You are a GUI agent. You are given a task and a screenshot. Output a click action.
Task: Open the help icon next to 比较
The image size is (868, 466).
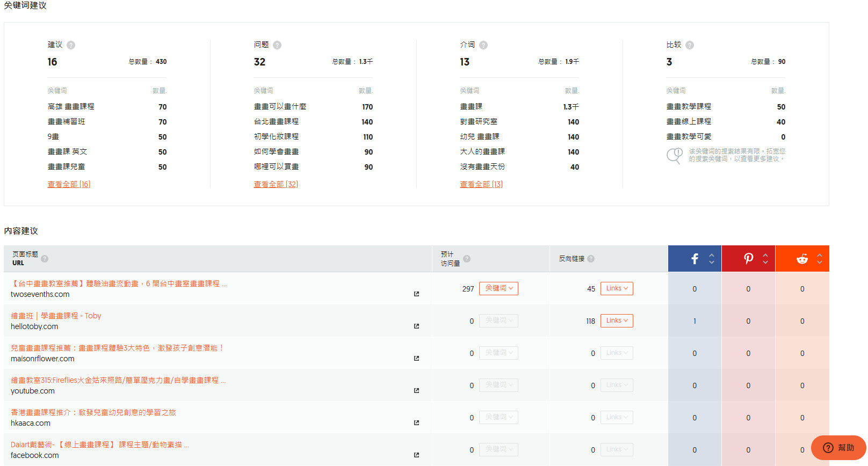tap(690, 45)
